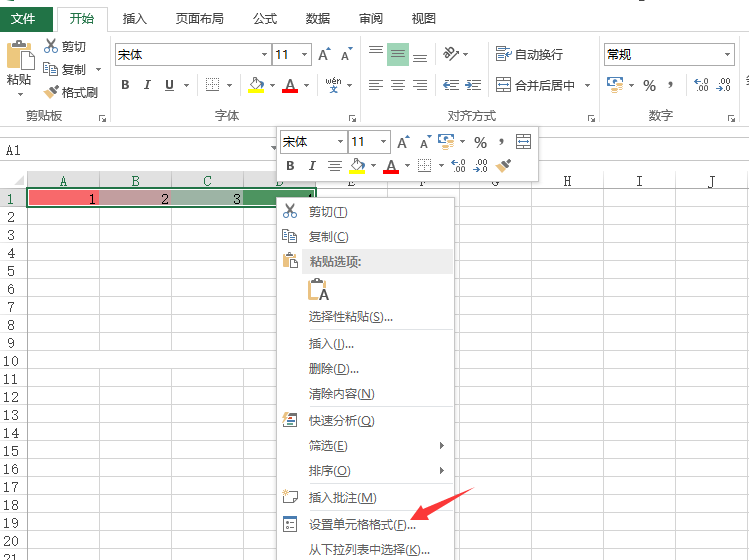Choose Clear Contents (清除内容) in context menu
The height and width of the screenshot is (560, 749).
click(365, 394)
